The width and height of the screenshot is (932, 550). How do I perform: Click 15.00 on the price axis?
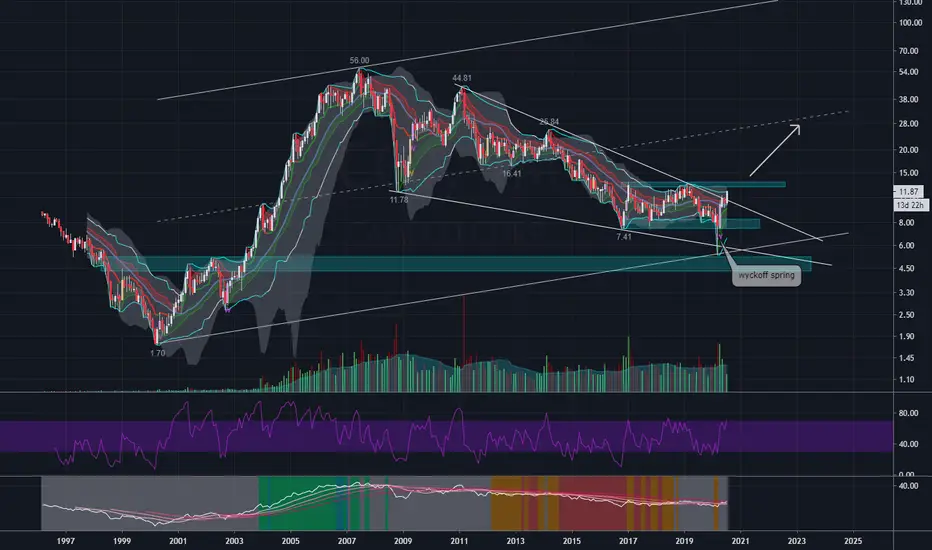pos(909,173)
